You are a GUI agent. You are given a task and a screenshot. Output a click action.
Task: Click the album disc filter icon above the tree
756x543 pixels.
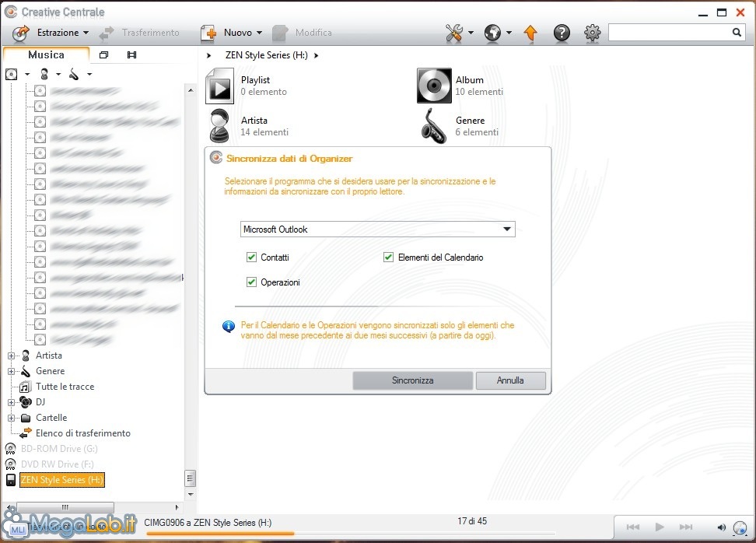click(12, 74)
